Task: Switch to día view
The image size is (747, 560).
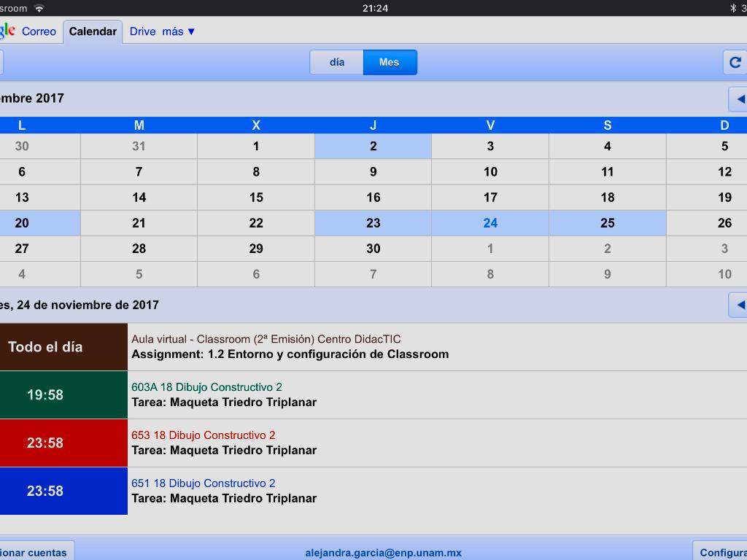Action: [337, 63]
